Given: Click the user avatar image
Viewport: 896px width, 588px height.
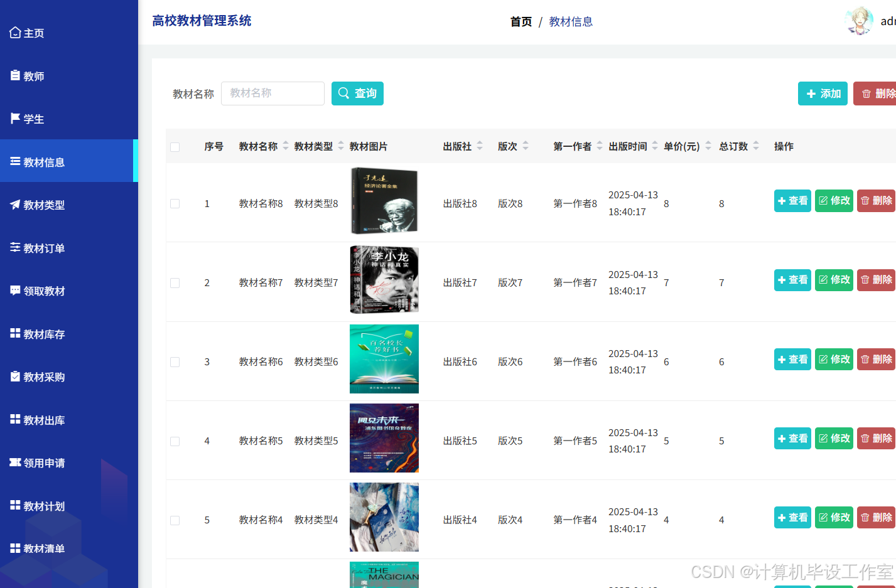Looking at the screenshot, I should [x=859, y=21].
